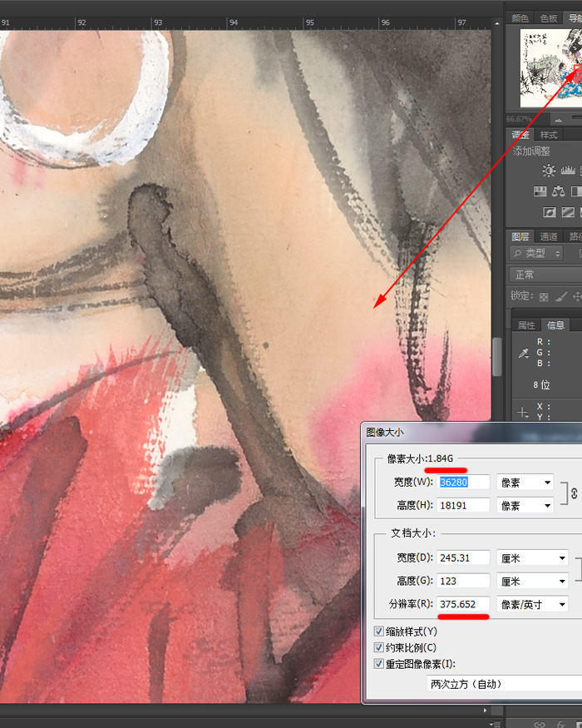582x728 pixels.
Task: Switch to the 色板 tab
Action: tap(548, 18)
